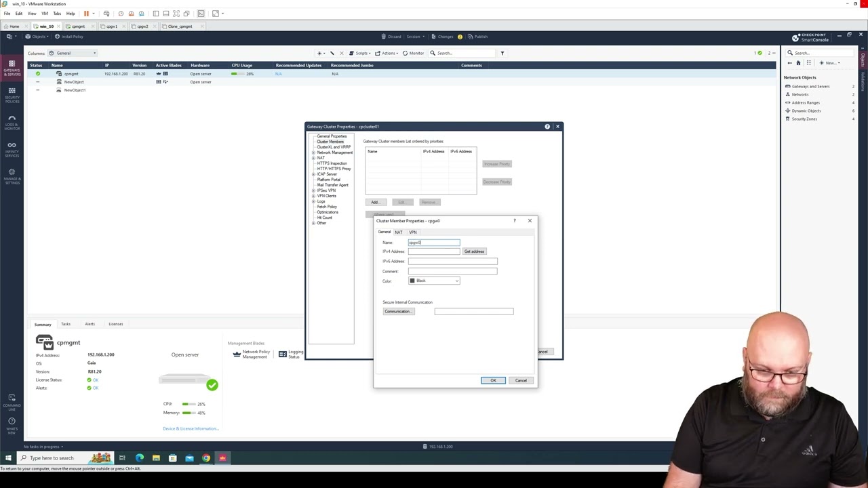Click the Communication button

click(x=398, y=311)
